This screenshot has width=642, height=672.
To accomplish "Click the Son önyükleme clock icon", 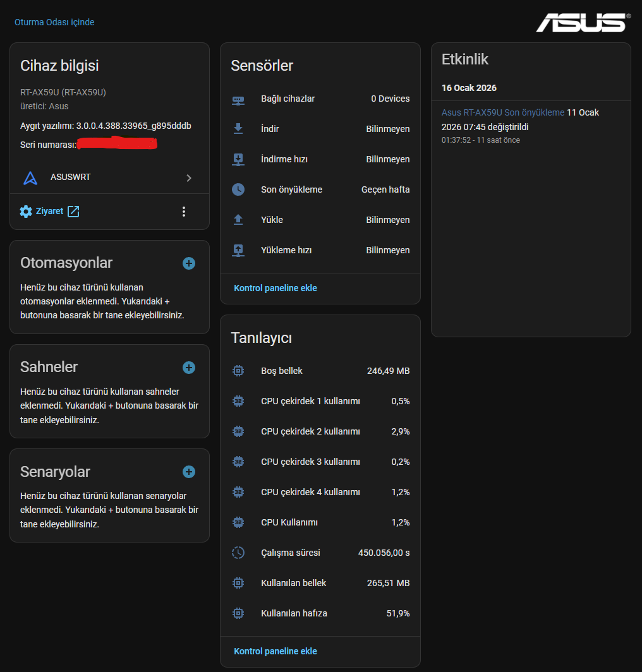I will 238,189.
